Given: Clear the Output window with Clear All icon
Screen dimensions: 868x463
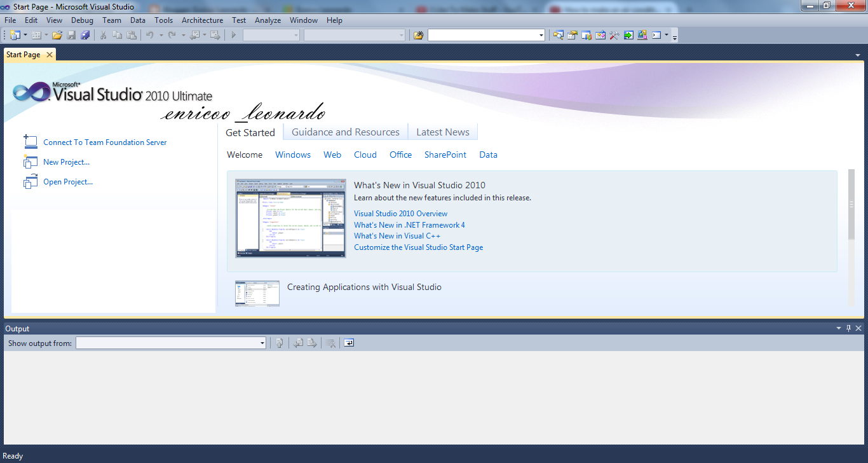Looking at the screenshot, I should coord(330,343).
